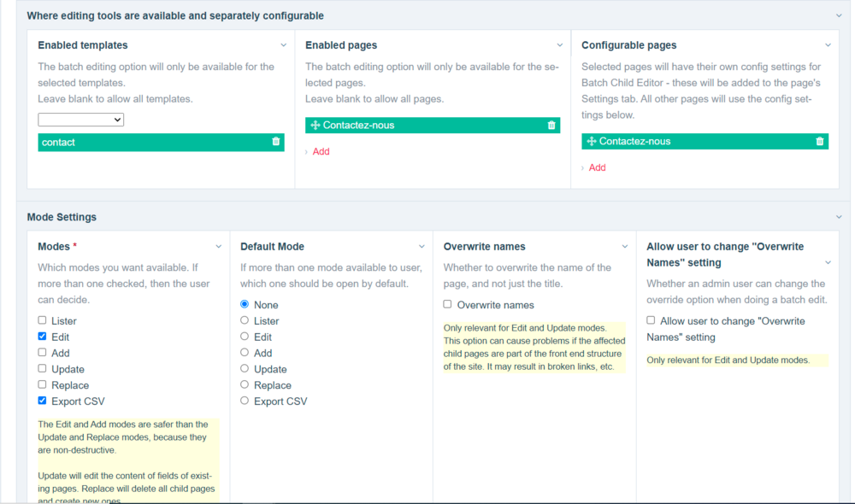Uncheck the Export CSV mode checkbox
Screen dimensions: 855x504
click(43, 401)
